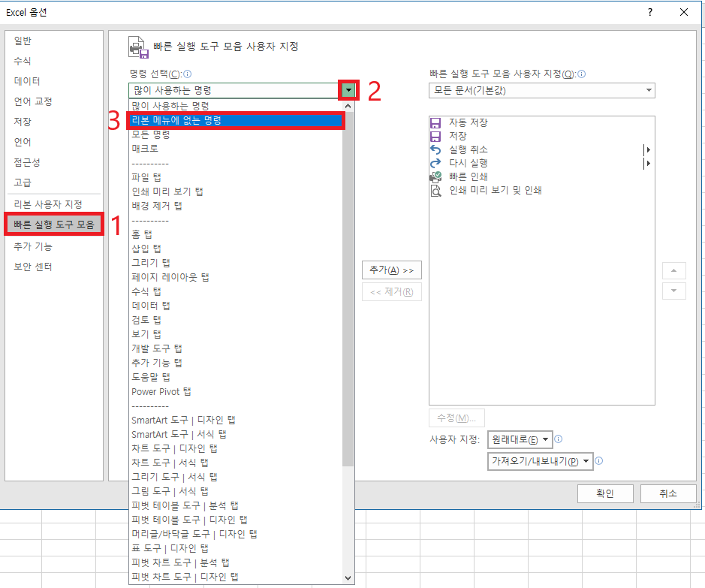Click the Print Preview (인쇄 미리 보기) icon
This screenshot has width=705, height=588.
[x=435, y=191]
